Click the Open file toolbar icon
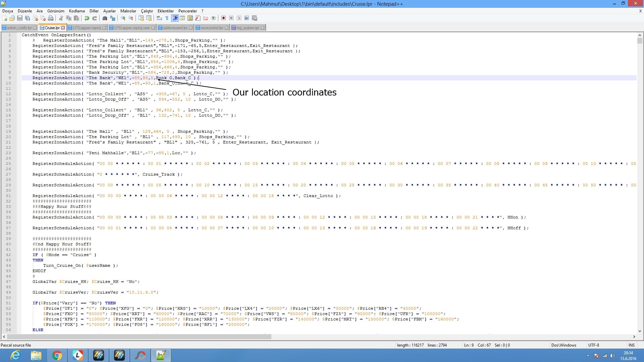This screenshot has height=362, width=644. point(12,18)
